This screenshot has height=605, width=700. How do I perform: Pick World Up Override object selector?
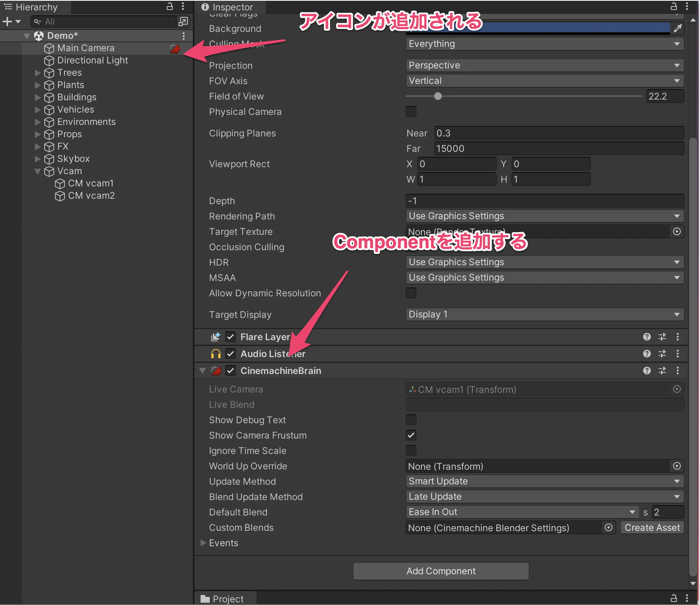pyautogui.click(x=677, y=466)
